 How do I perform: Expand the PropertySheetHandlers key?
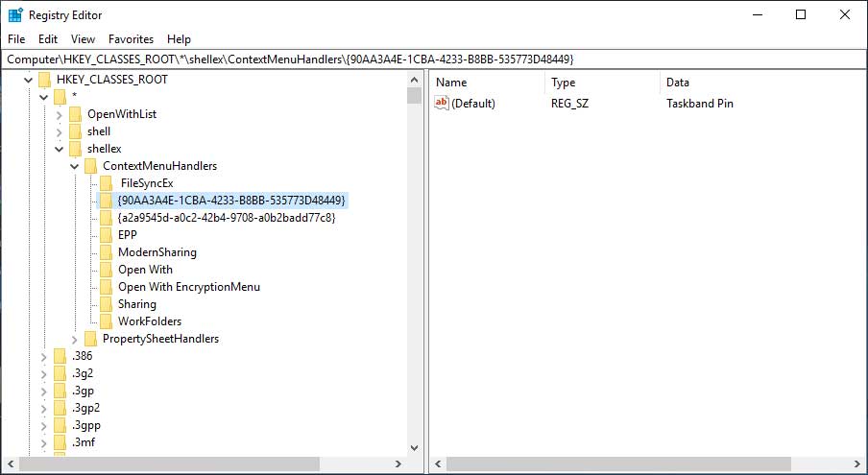click(74, 339)
